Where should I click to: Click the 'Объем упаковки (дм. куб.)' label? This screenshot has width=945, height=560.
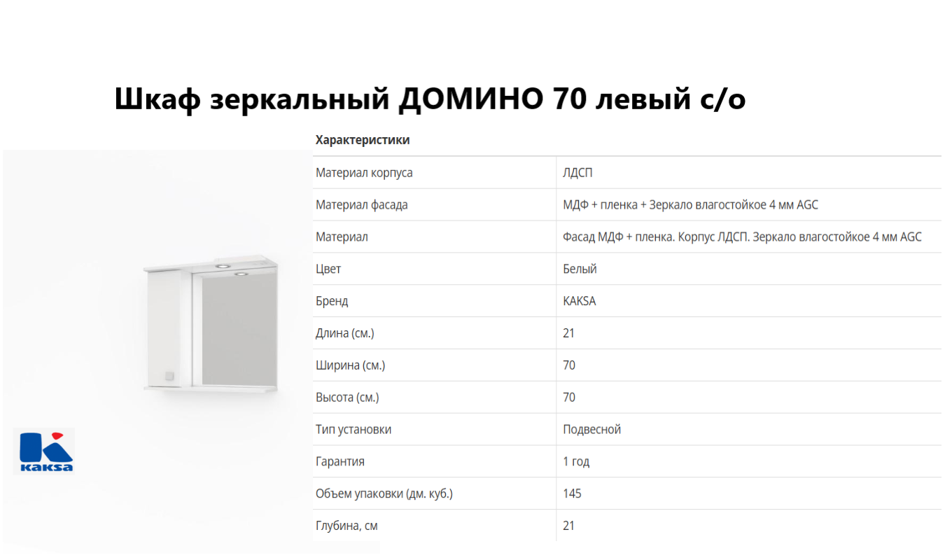(x=384, y=494)
